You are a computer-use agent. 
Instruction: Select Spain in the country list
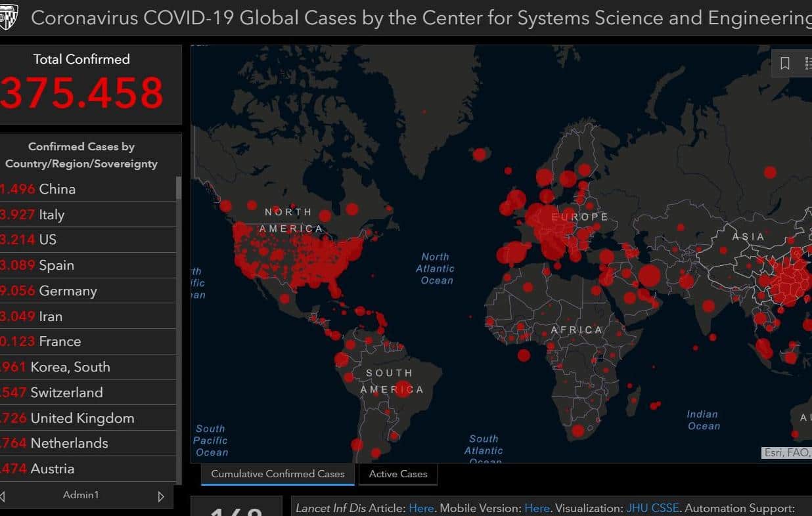(x=88, y=265)
